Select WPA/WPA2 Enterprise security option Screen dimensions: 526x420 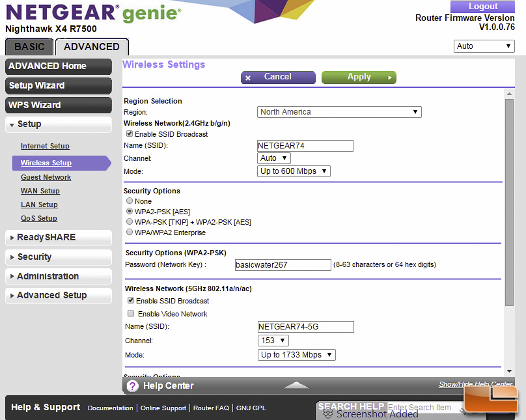[x=130, y=232]
